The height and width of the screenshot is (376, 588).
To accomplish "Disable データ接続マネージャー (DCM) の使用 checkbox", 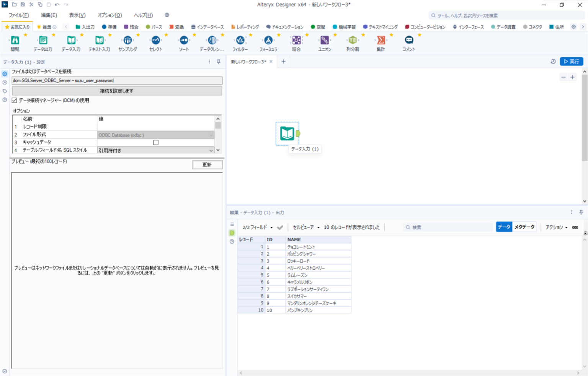I will (14, 100).
